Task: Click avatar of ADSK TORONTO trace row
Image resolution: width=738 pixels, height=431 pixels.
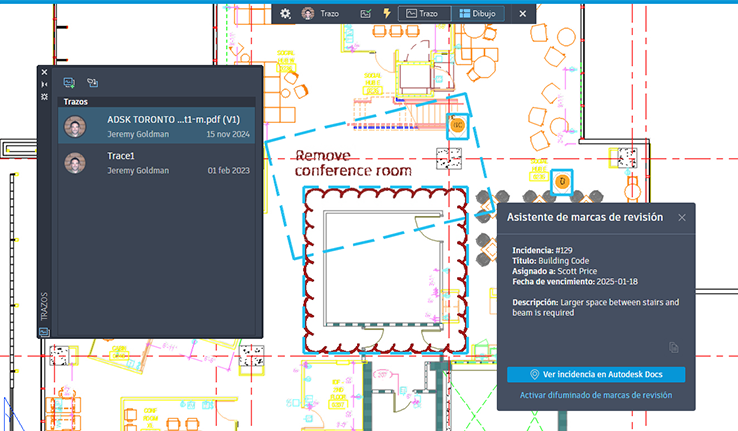Action: pyautogui.click(x=75, y=127)
